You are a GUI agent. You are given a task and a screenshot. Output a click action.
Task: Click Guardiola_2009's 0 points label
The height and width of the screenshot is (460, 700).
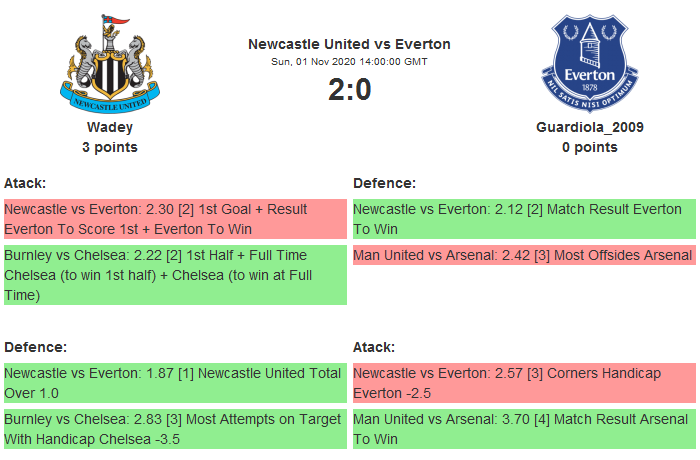click(x=589, y=147)
